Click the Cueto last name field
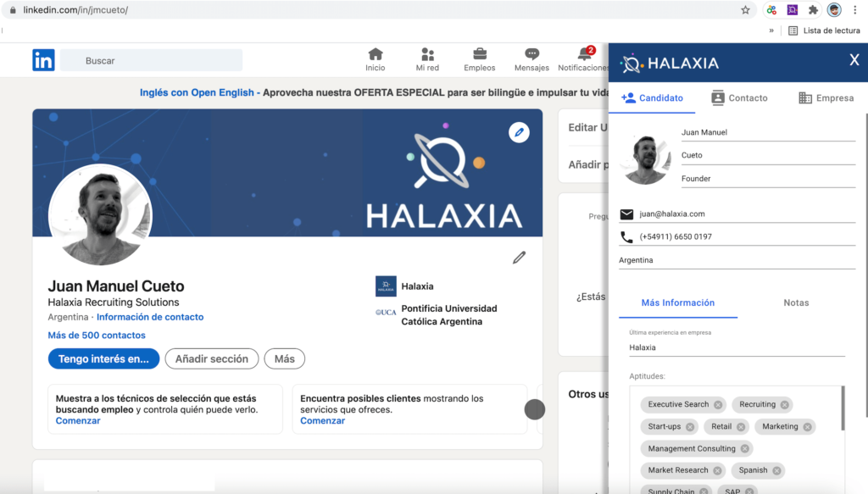 pyautogui.click(x=768, y=155)
